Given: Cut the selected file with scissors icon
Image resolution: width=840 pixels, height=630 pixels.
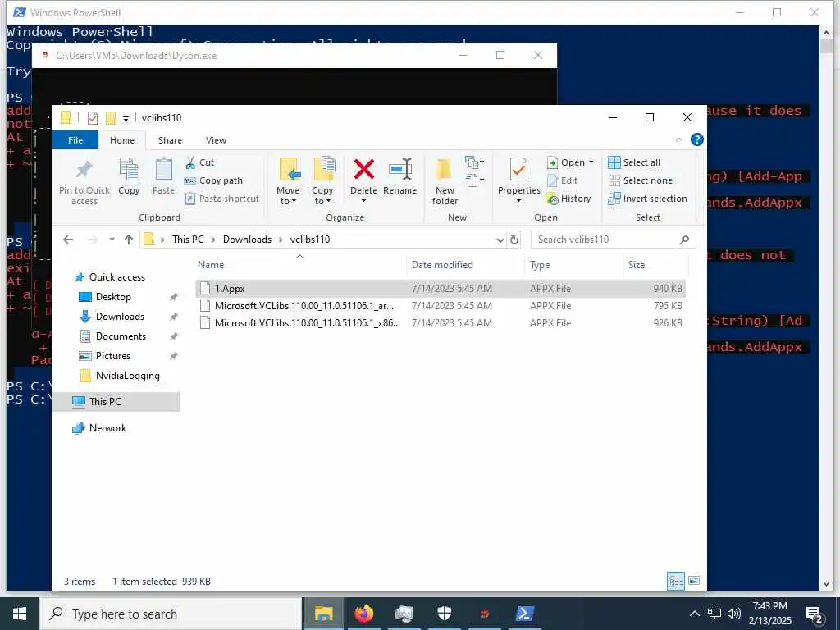Looking at the screenshot, I should tap(199, 162).
